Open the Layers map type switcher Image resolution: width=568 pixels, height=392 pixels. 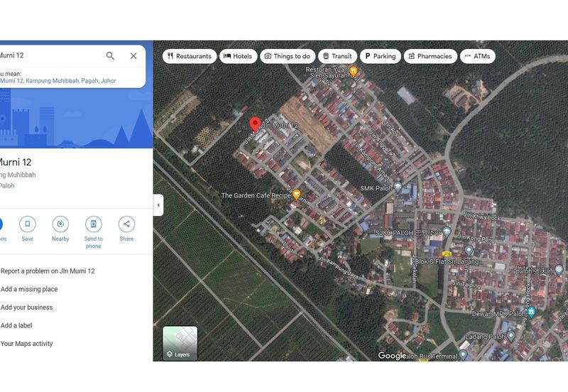180,343
